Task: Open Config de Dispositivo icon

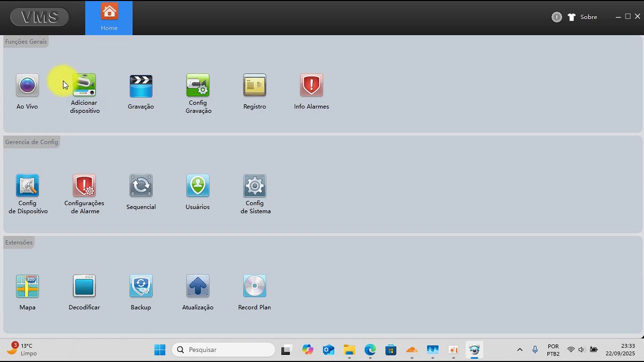Action: coord(27,186)
